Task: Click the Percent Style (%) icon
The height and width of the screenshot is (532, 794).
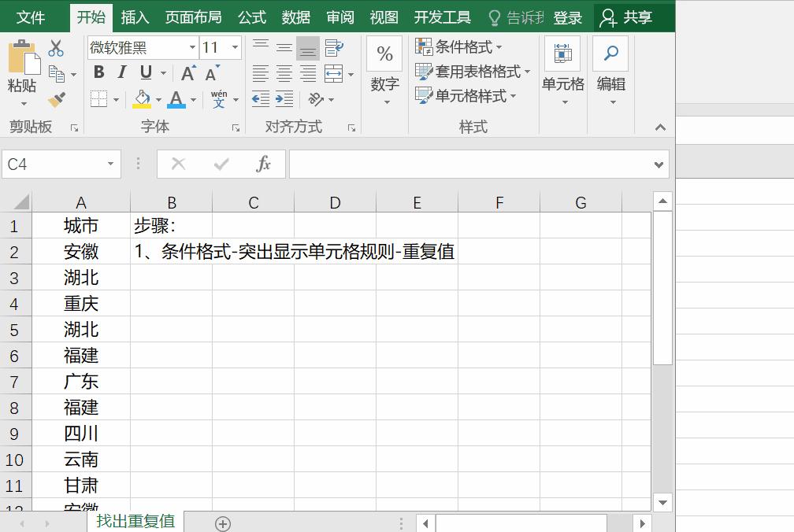Action: (384, 54)
